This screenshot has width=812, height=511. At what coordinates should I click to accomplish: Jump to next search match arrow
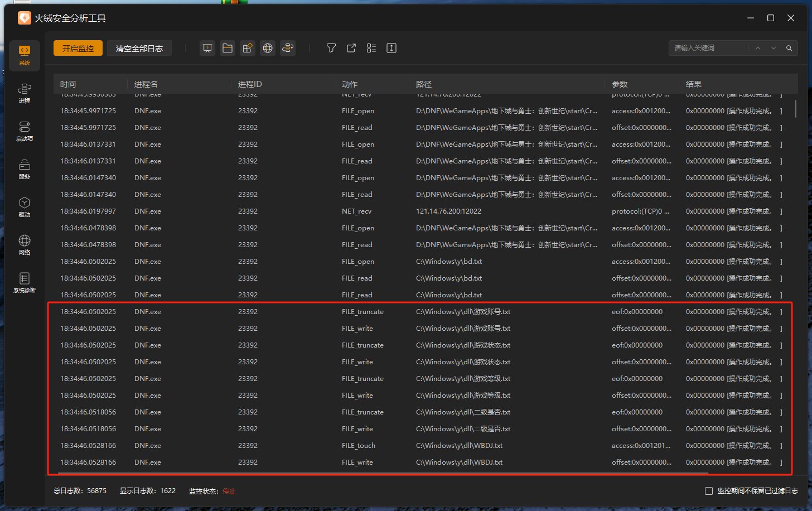[774, 48]
